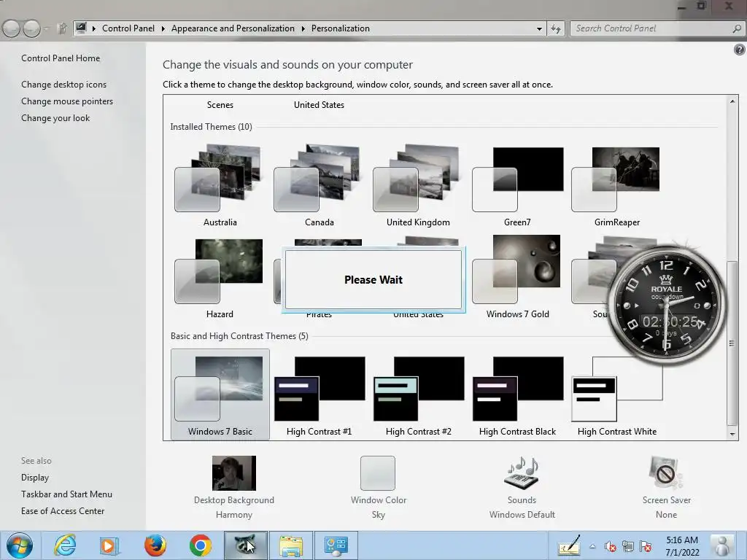The width and height of the screenshot is (747, 560).
Task: Open the Display link under See also
Action: pyautogui.click(x=35, y=477)
